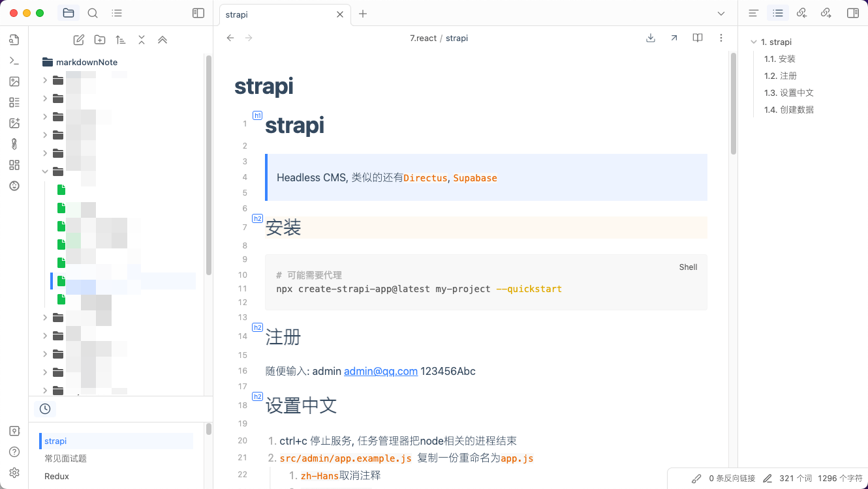Click the h2 marker beside 设置中文 heading
The height and width of the screenshot is (489, 868).
(257, 396)
